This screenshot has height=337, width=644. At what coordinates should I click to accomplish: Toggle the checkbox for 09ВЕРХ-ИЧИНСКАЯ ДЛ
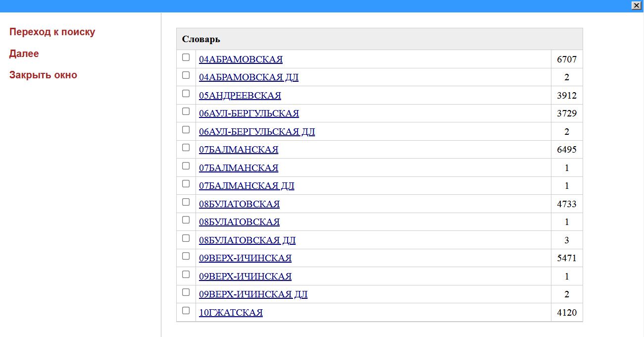[x=186, y=292]
